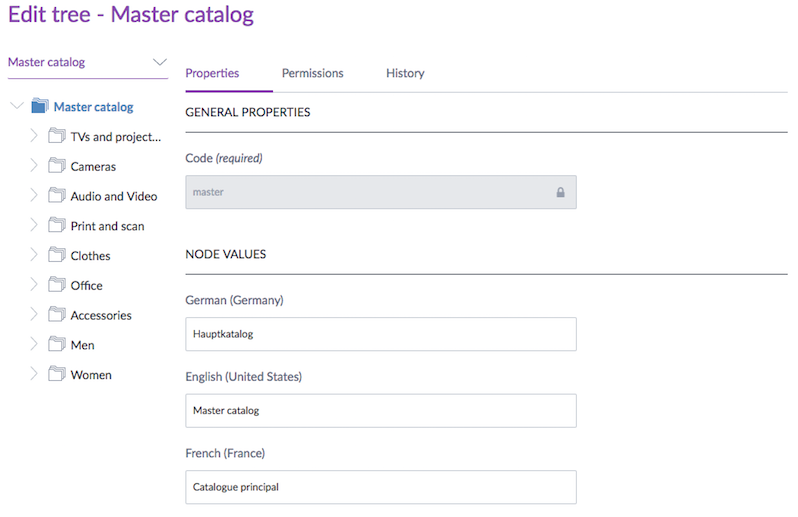This screenshot has height=517, width=798.
Task: Click the Clothes folder icon
Action: pyautogui.click(x=57, y=255)
